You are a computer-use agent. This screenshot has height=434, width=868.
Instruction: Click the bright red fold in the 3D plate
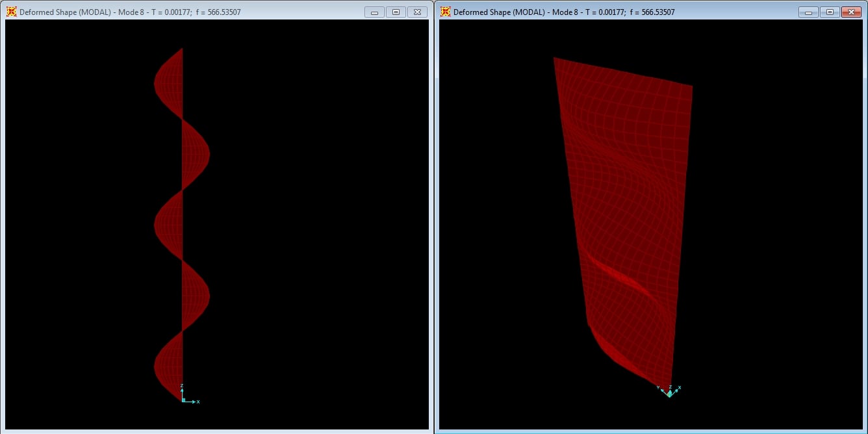click(622, 276)
